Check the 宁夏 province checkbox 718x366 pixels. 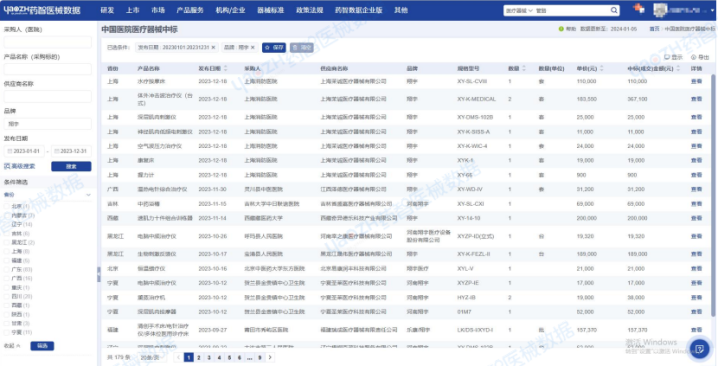pyautogui.click(x=6, y=332)
